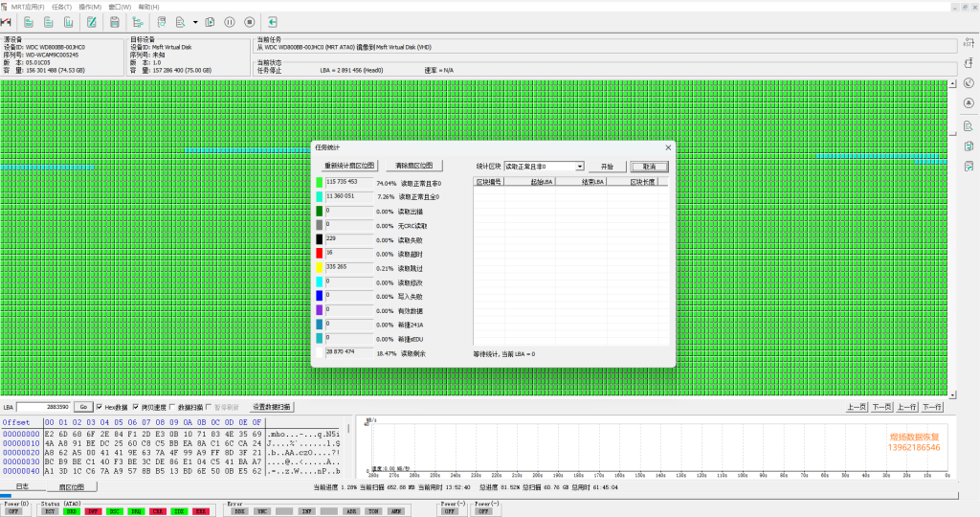Screen dimensions: 980x517
Task: Click the document copy icon in right sidebar
Action: tap(969, 146)
